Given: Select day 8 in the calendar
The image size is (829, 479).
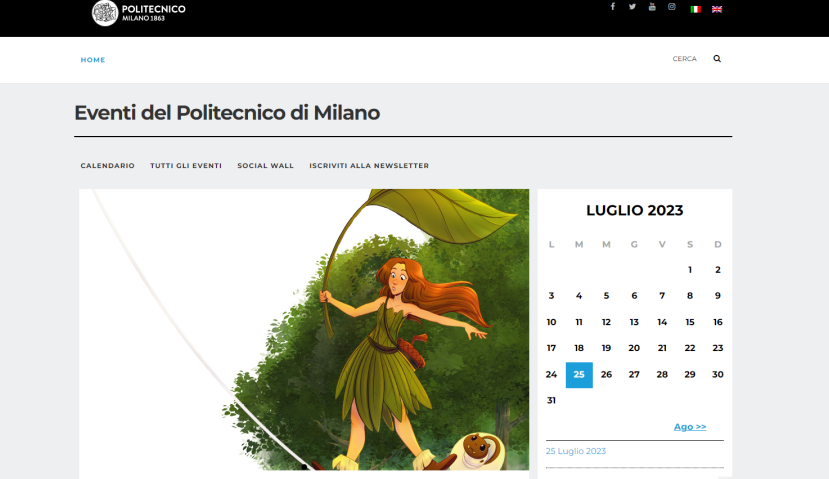Looking at the screenshot, I should [x=690, y=296].
